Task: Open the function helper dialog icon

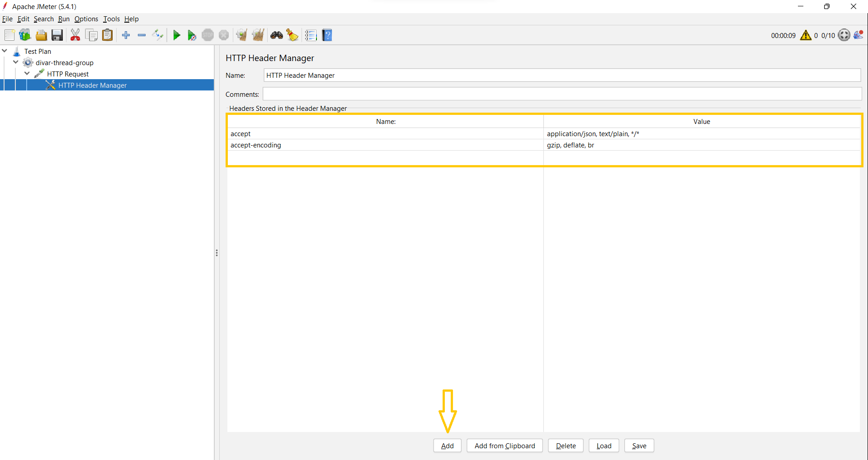Action: coord(311,35)
